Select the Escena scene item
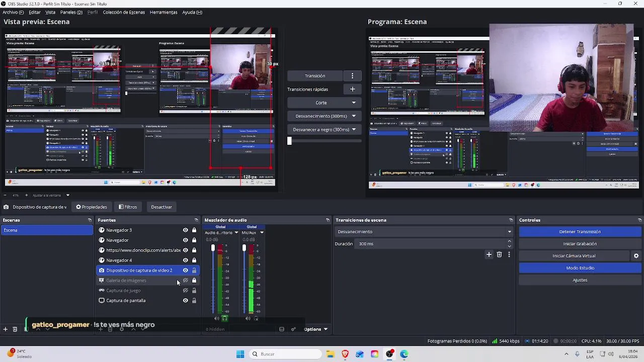Image resolution: width=644 pixels, height=362 pixels. point(47,230)
